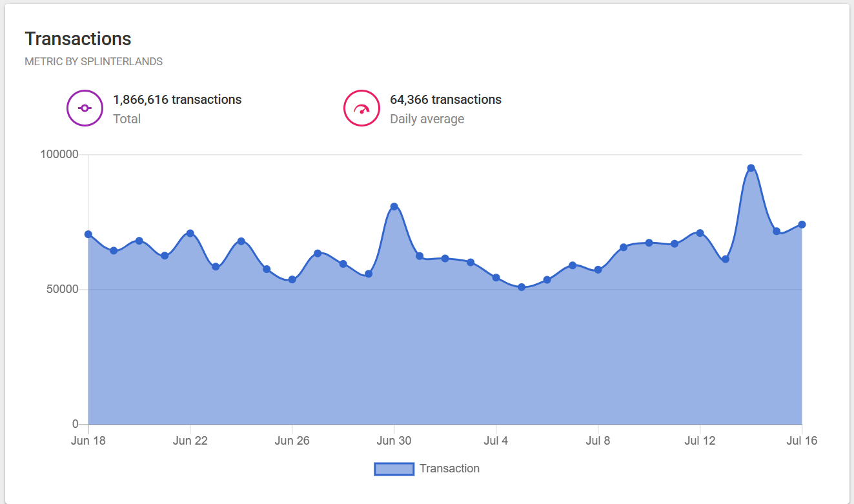Click the Metric by Splinterlands subtitle
The height and width of the screenshot is (504, 854).
[94, 62]
